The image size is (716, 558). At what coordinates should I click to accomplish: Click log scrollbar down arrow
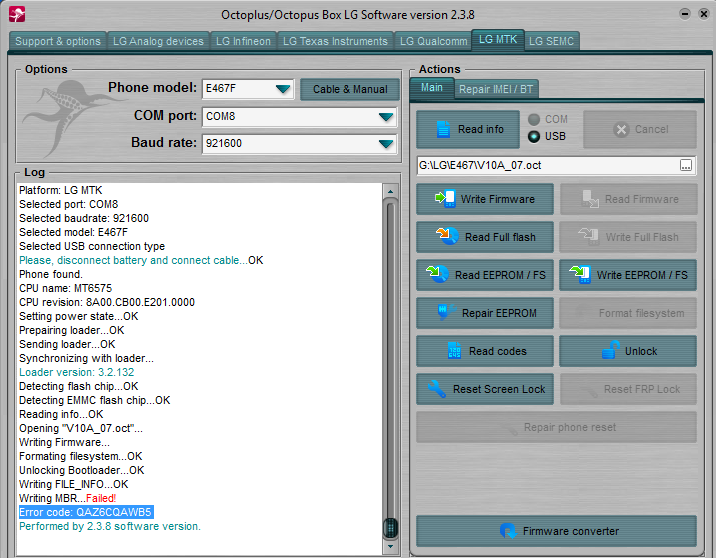point(390,545)
